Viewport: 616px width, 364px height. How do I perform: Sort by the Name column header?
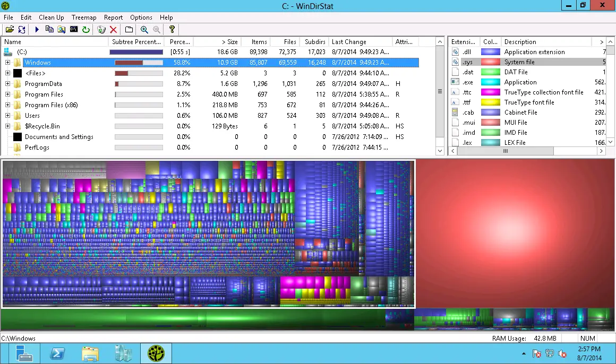click(55, 41)
